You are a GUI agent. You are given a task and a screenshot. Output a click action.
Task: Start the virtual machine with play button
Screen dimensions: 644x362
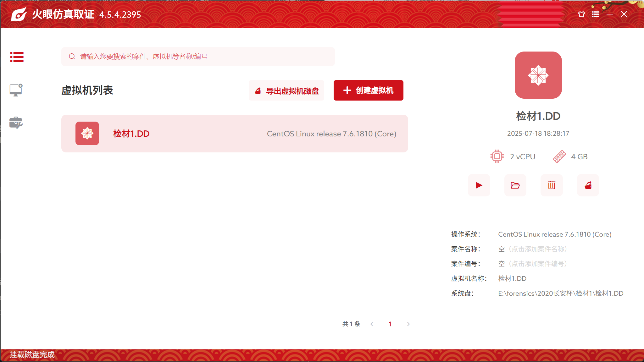479,185
